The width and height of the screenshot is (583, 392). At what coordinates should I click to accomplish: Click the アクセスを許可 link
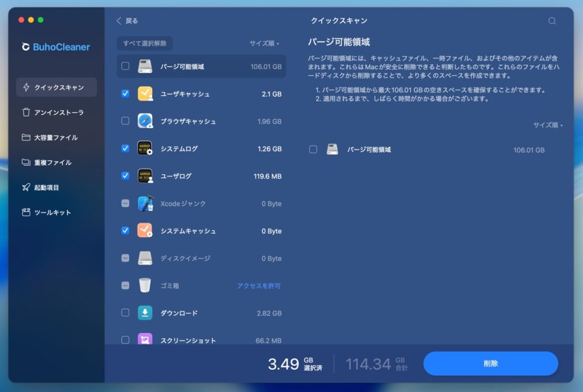click(258, 286)
